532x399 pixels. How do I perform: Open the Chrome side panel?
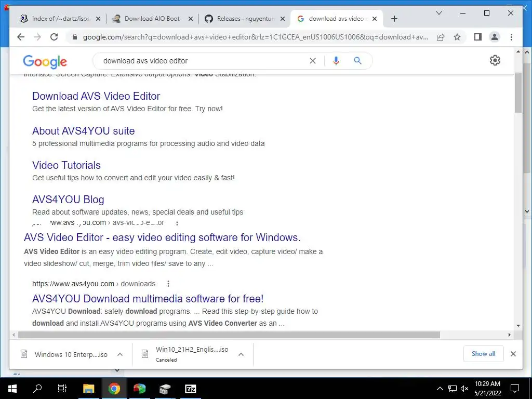(x=478, y=37)
